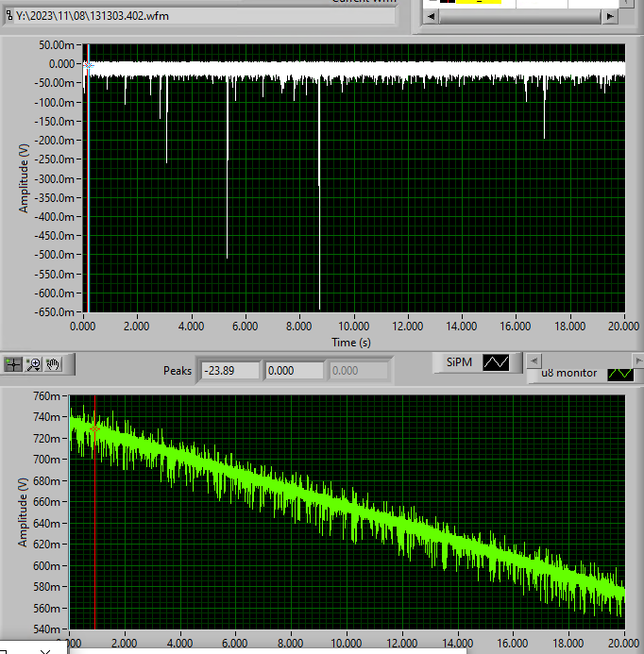Select the u8 monitor plot legend label
Viewport: 644px width, 654px height.
568,373
